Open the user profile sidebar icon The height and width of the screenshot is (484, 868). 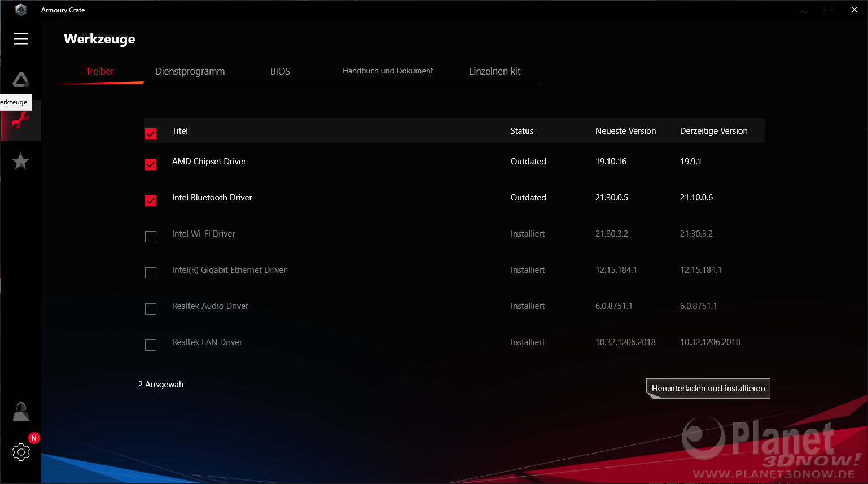click(x=21, y=411)
